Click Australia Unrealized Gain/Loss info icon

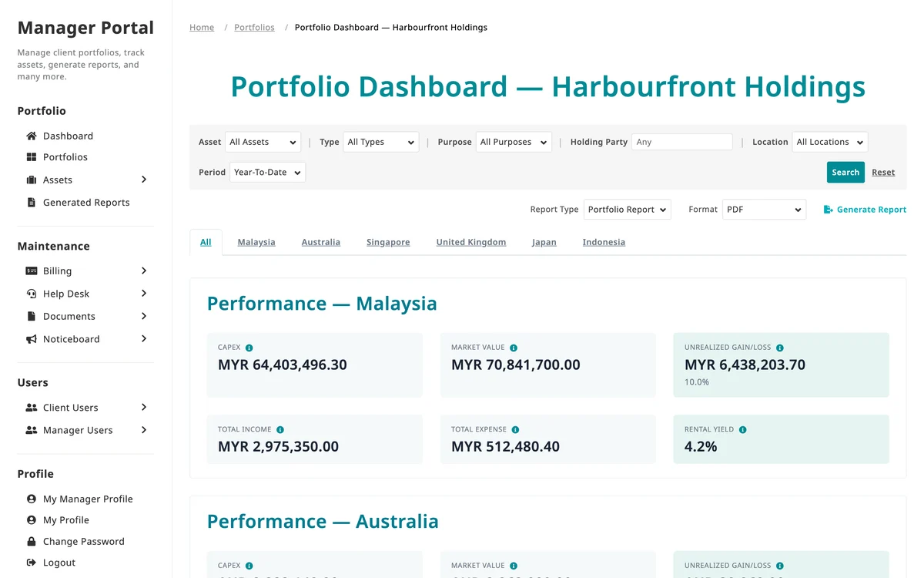(780, 566)
